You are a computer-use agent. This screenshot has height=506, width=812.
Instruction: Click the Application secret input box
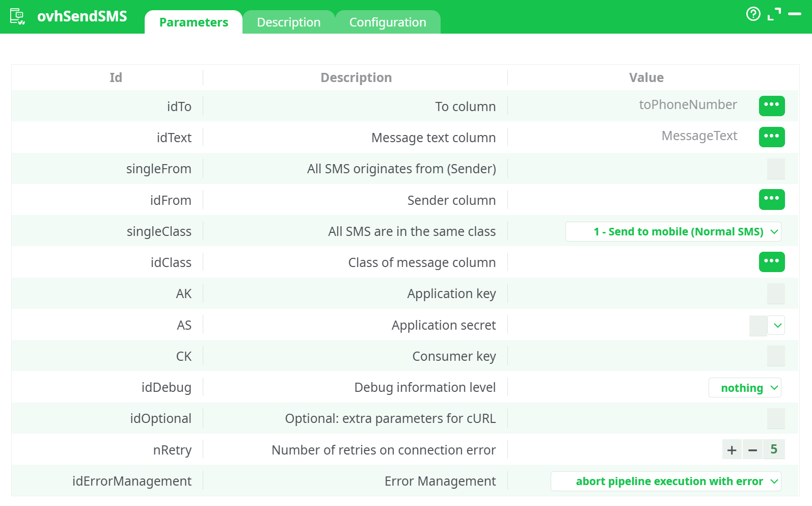(758, 325)
